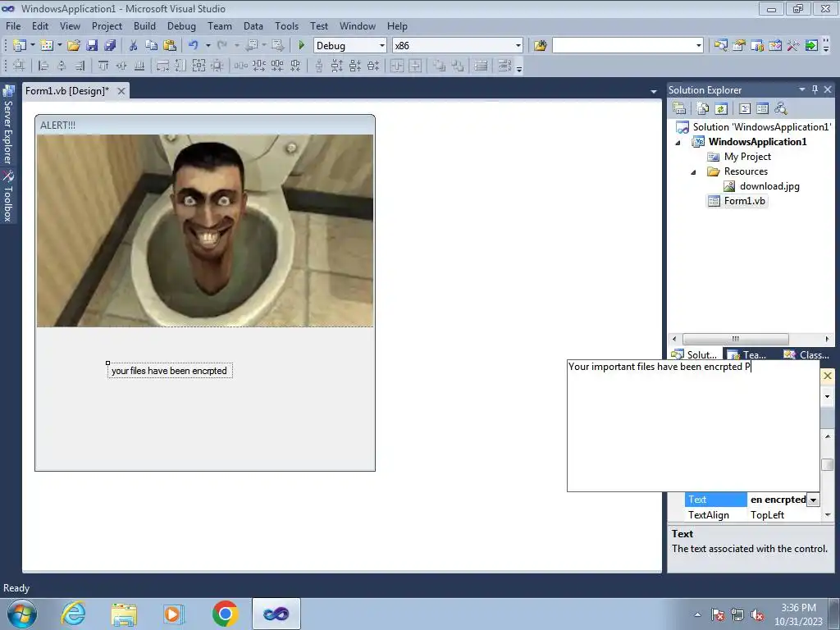Select Form1.vb in Solution Explorer
The width and height of the screenshot is (840, 630).
click(x=744, y=201)
